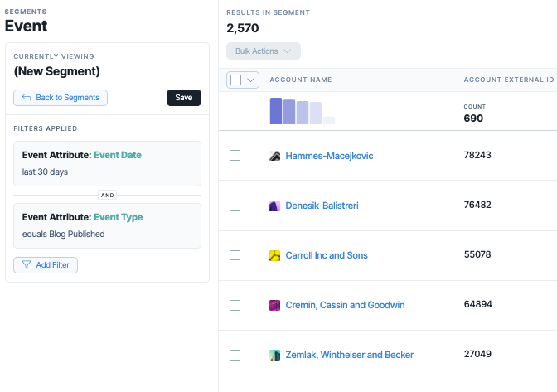
Task: Click the results total 2,570
Action: point(243,28)
